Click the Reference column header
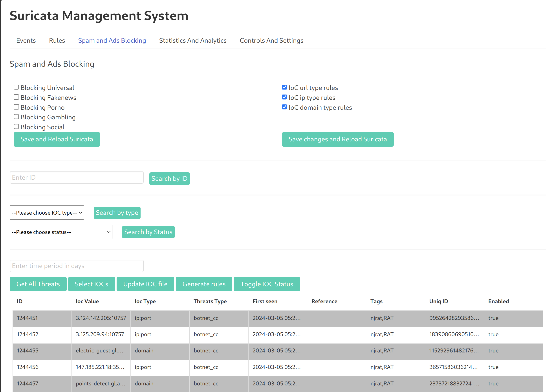Image resolution: width=553 pixels, height=392 pixels. pyautogui.click(x=324, y=301)
